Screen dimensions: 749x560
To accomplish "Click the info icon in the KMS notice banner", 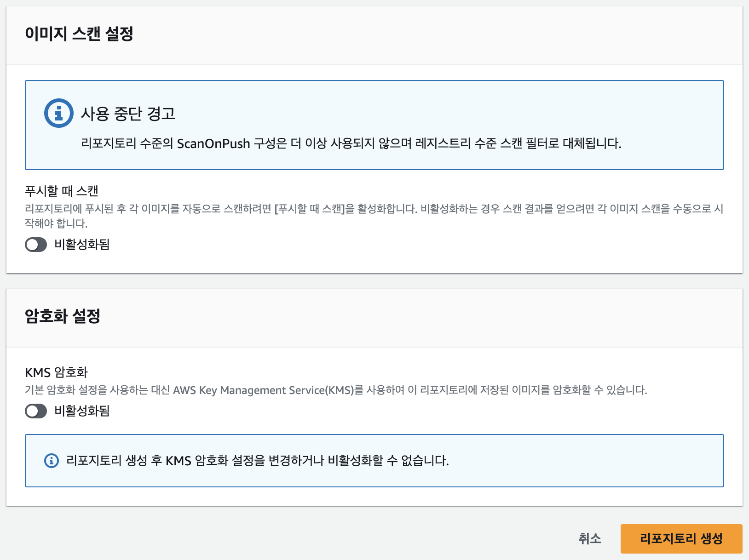I will (51, 460).
